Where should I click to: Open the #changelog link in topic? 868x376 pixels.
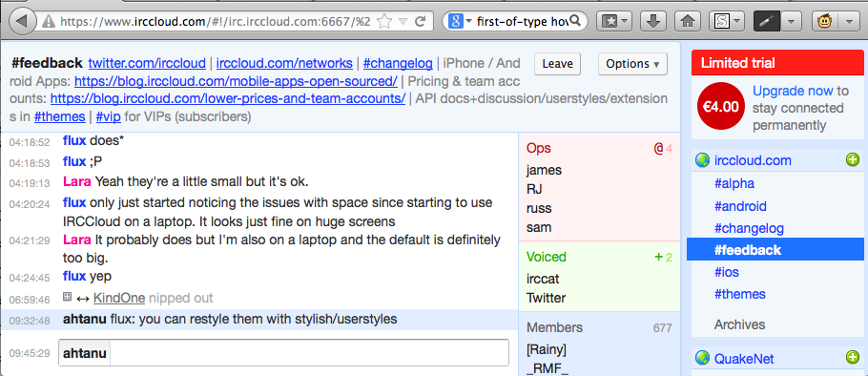tap(398, 63)
